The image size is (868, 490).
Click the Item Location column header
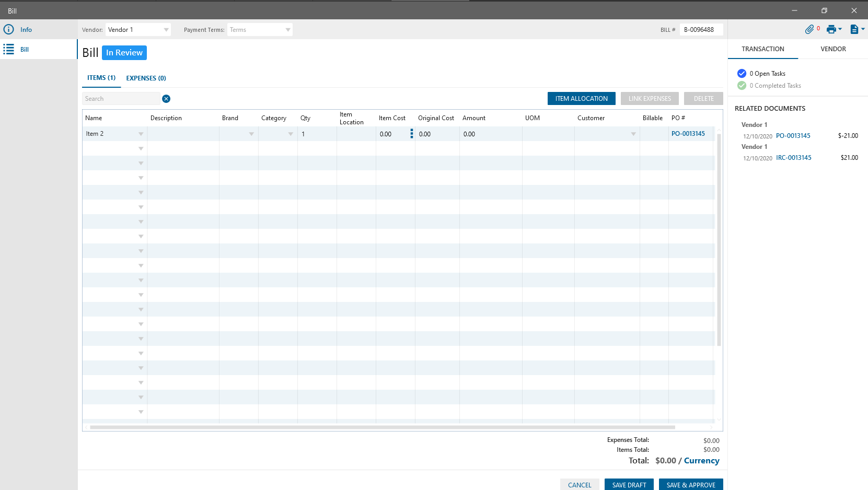pos(352,118)
